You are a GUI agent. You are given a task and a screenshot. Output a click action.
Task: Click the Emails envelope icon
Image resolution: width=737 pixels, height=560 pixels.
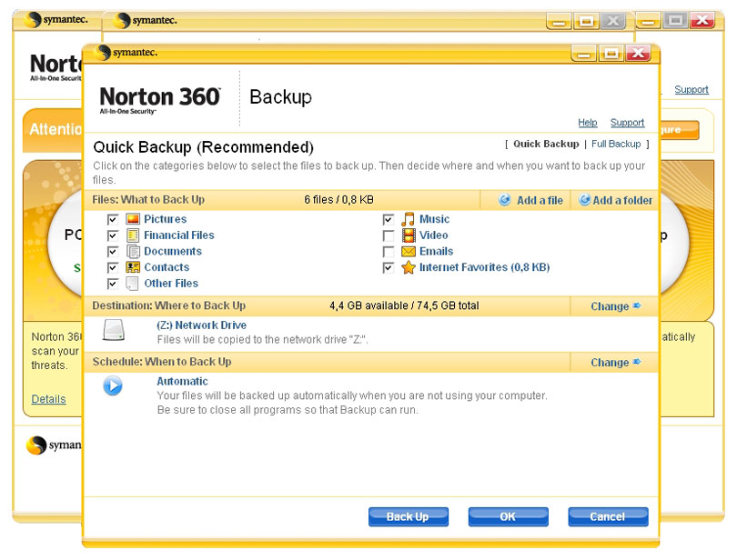(409, 251)
